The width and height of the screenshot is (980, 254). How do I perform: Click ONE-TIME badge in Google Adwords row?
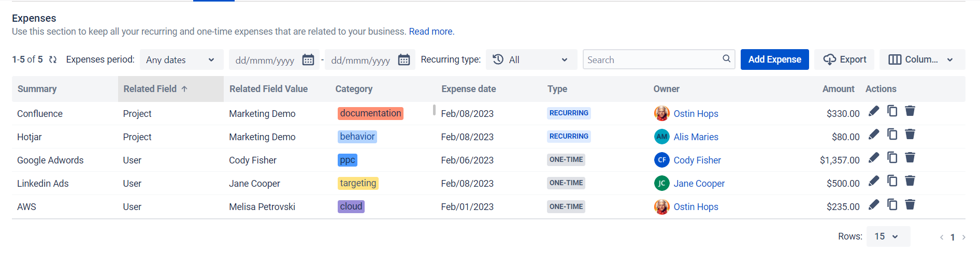[566, 159]
